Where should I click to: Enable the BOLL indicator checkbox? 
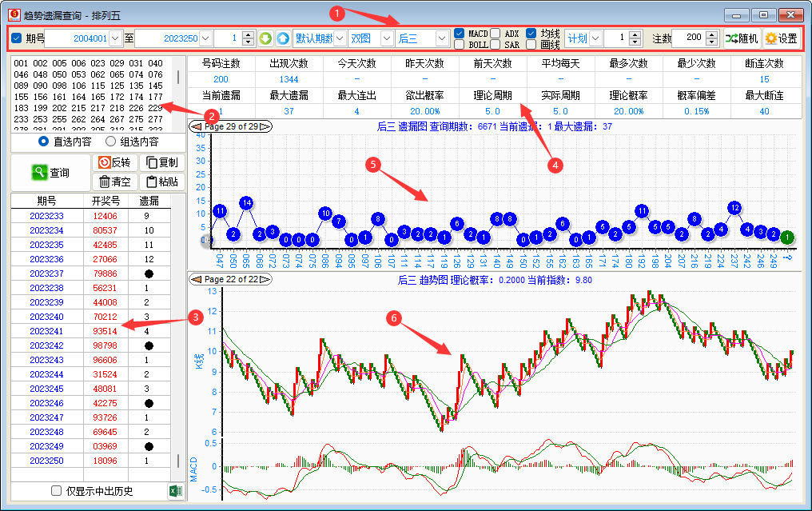[459, 45]
